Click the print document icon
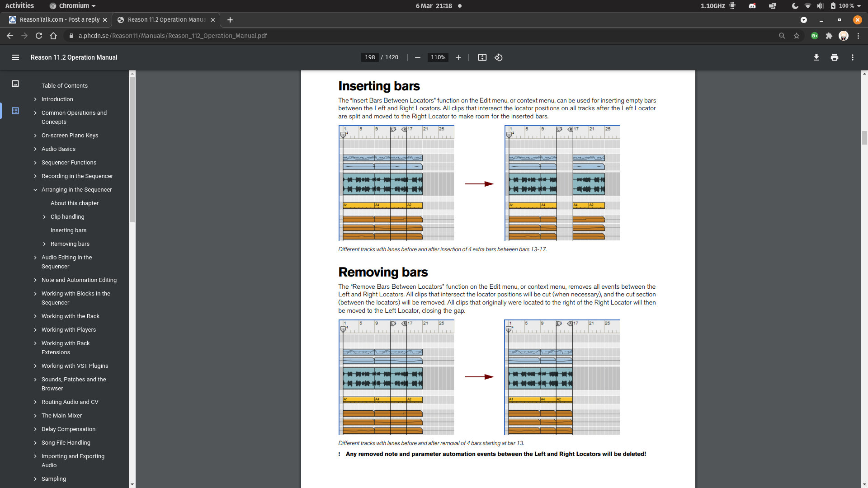Image resolution: width=868 pixels, height=488 pixels. point(835,57)
